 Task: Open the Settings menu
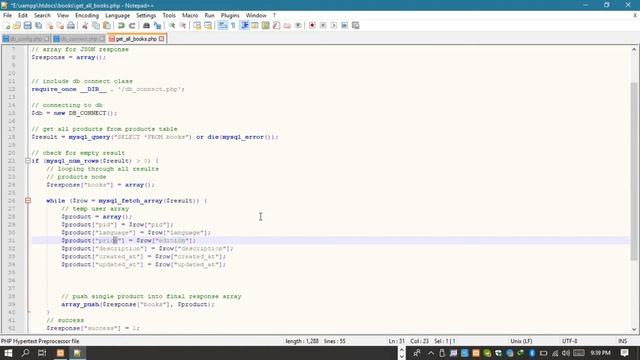point(146,15)
